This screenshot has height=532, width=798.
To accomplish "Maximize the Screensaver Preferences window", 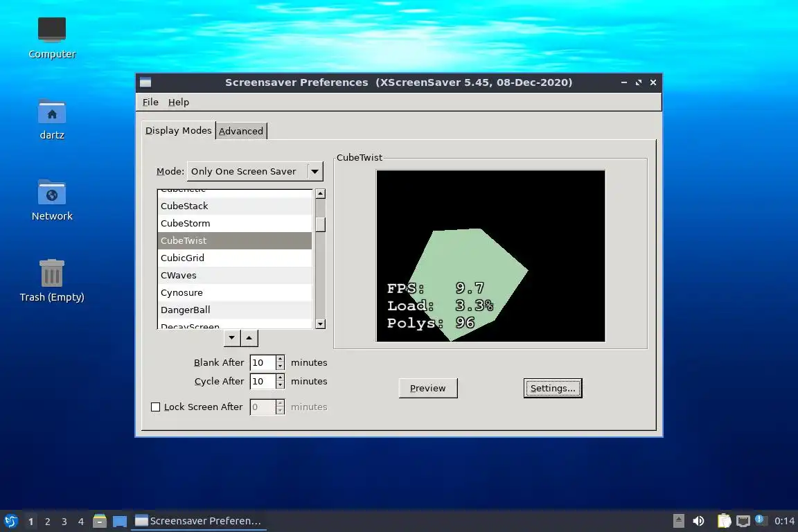I will 639,82.
